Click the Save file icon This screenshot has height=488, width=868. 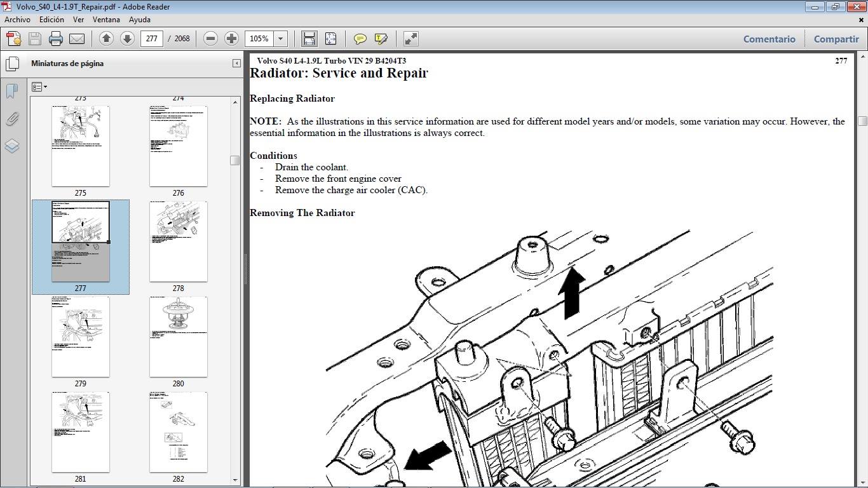[x=35, y=39]
